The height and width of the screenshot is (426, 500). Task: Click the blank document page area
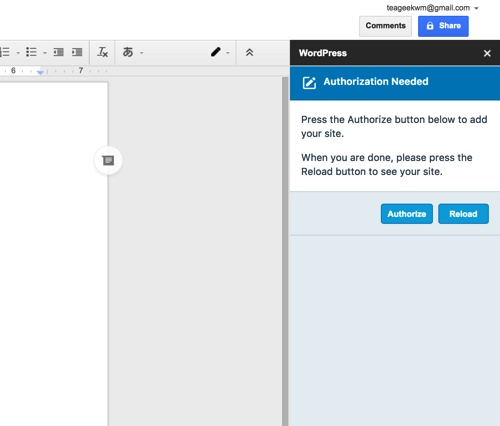click(x=53, y=254)
